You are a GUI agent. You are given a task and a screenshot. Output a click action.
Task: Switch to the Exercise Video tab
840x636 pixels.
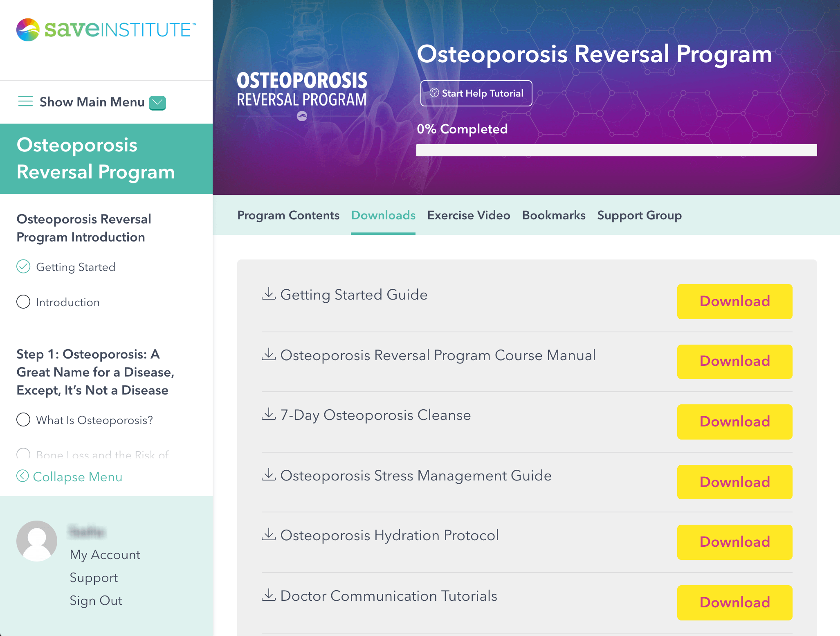coord(469,215)
